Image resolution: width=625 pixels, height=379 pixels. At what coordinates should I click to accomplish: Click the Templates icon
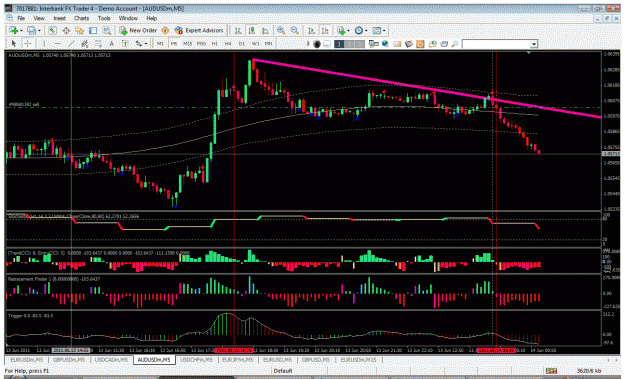click(376, 30)
